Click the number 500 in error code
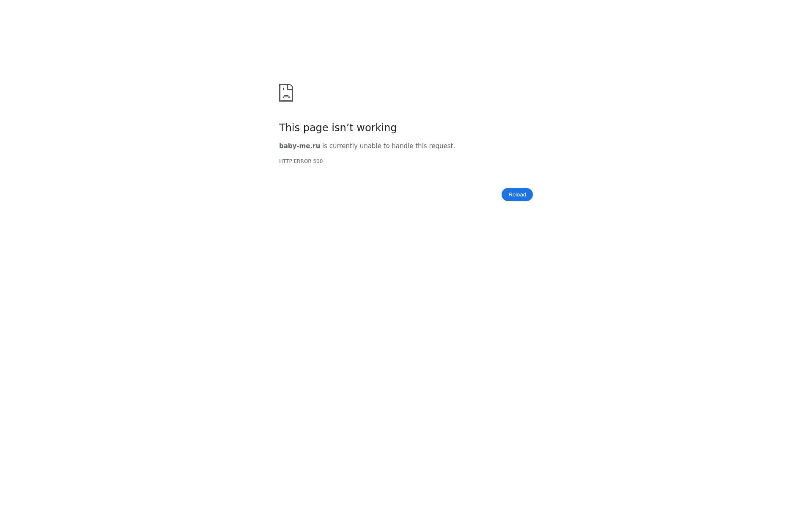This screenshot has width=812, height=508. point(318,161)
